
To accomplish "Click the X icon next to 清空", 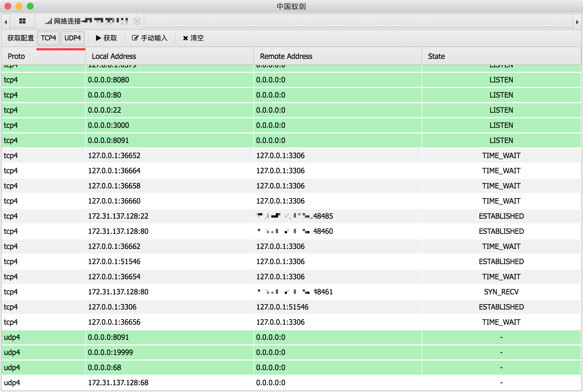I will tap(185, 38).
